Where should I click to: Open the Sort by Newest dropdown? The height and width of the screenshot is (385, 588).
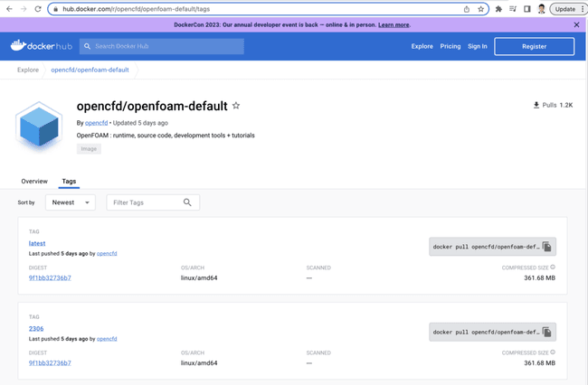tap(70, 202)
